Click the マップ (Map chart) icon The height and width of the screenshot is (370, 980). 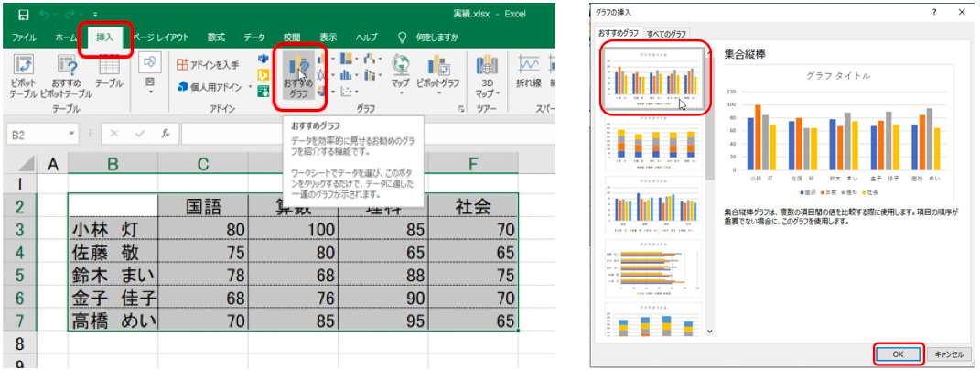tap(400, 64)
